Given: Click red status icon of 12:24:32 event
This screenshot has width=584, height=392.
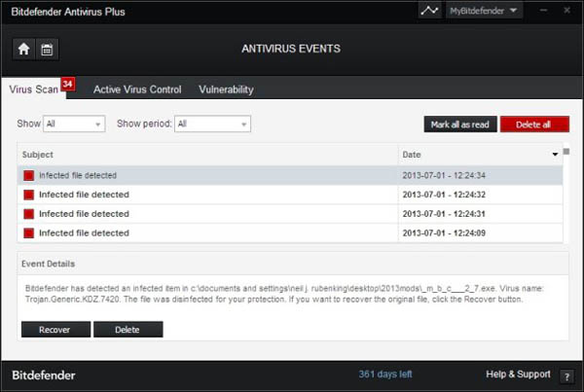Looking at the screenshot, I should 28,195.
